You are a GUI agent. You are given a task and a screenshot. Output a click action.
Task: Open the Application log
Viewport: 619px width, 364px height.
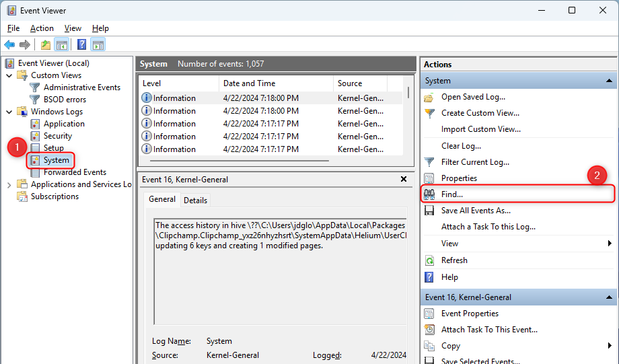(64, 124)
